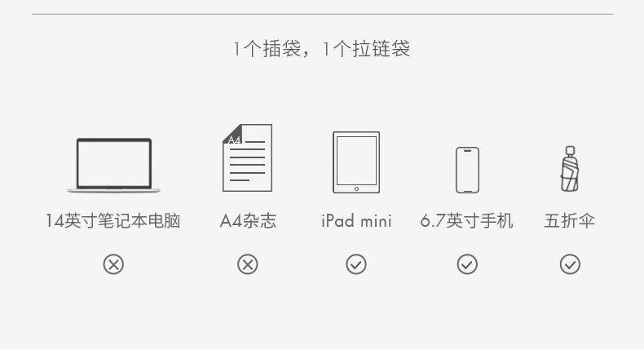Click the iPad mini tablet icon
This screenshot has width=644, height=350.
(x=356, y=162)
